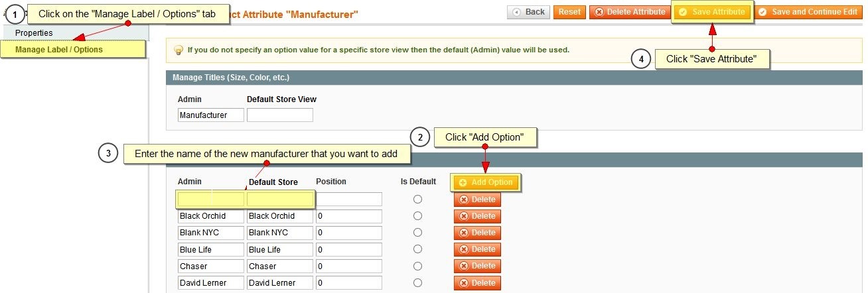Delete the Blue Life option

point(477,249)
